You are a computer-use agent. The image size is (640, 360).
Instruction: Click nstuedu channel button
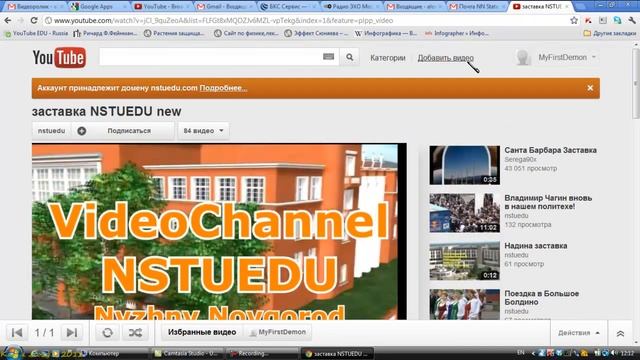coord(51,131)
